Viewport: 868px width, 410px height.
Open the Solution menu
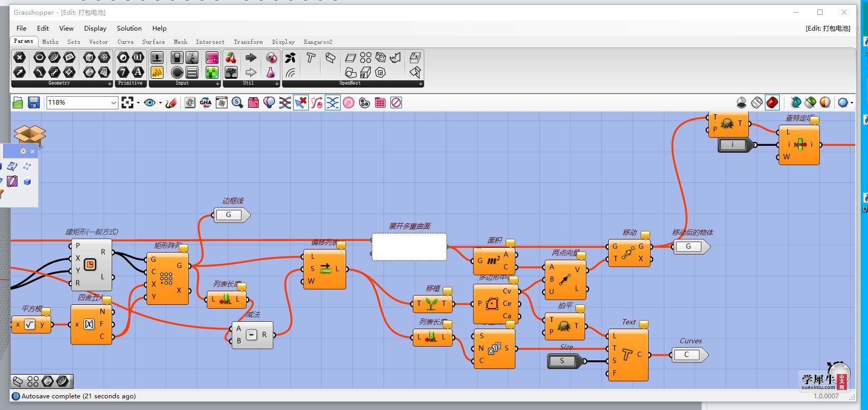[x=129, y=28]
